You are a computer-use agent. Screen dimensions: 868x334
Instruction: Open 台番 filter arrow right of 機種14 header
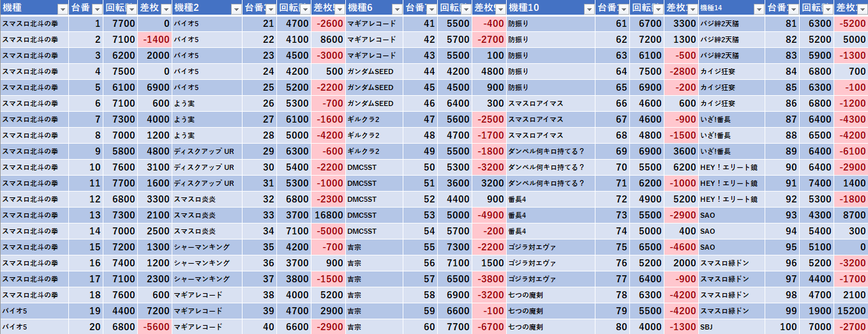click(x=792, y=8)
